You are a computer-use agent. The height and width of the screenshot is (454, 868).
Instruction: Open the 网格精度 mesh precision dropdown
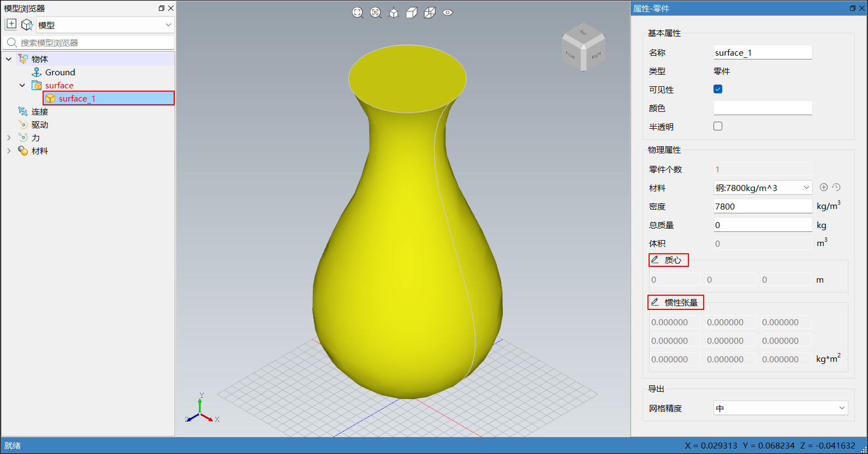tap(780, 408)
